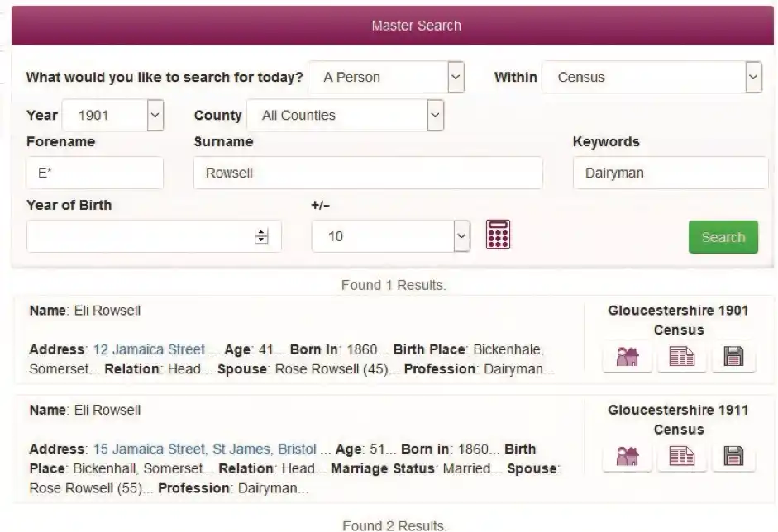
Task: Open 15 Jamaica Street, St James, Bristol link
Action: (204, 449)
